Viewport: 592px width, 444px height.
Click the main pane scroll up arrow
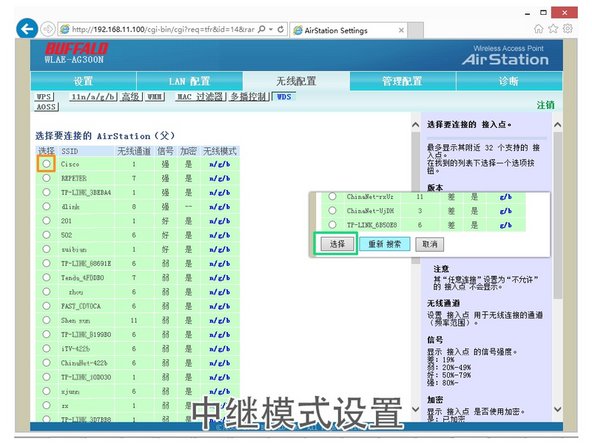[x=415, y=125]
